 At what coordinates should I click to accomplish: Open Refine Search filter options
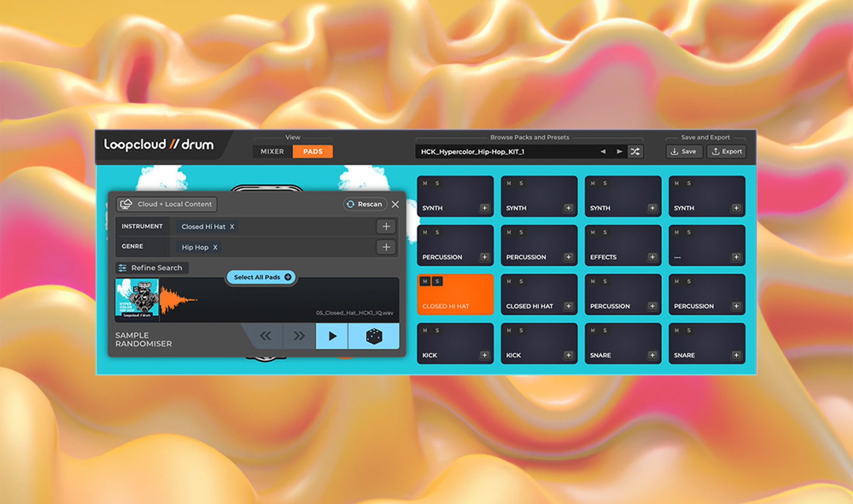click(x=151, y=268)
